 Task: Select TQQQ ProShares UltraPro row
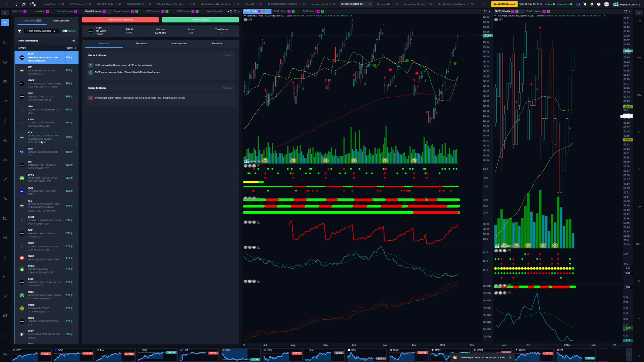click(47, 308)
